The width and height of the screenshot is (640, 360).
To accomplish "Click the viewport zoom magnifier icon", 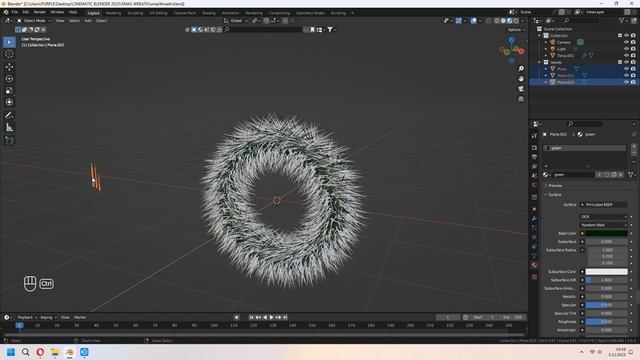I will click(521, 69).
